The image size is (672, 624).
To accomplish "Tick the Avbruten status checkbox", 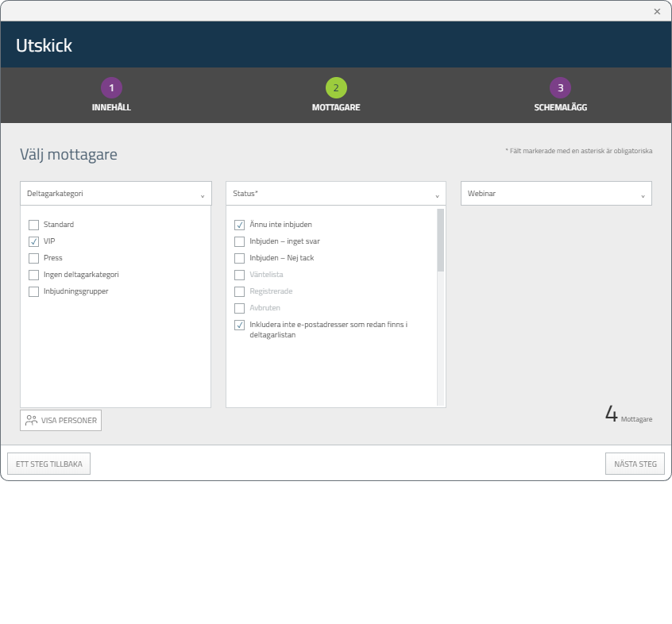I will click(x=240, y=308).
